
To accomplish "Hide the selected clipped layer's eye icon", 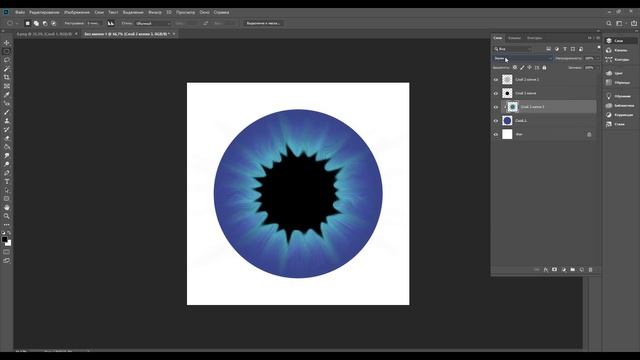I will [x=496, y=107].
